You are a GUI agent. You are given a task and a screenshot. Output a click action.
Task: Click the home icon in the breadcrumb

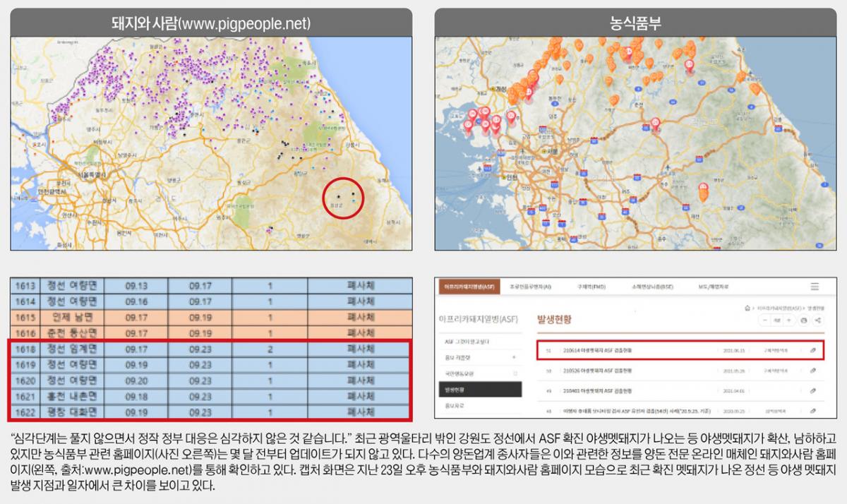pyautogui.click(x=747, y=308)
